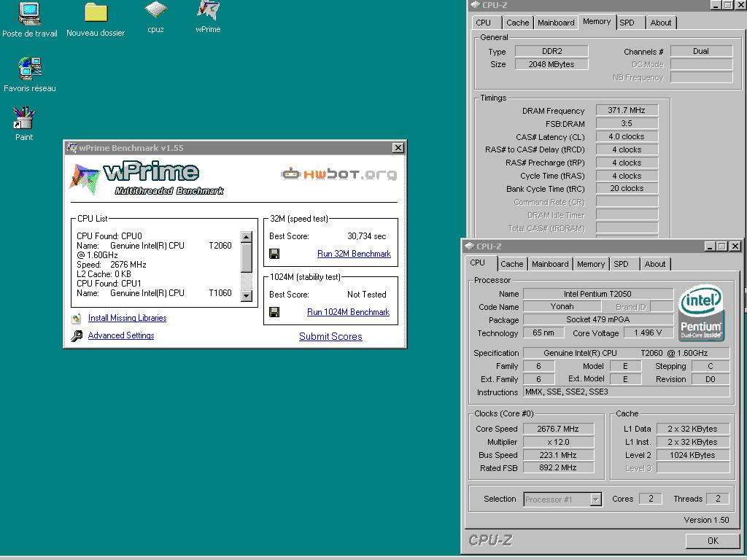Click the Name Intel Pentium T2050 field
This screenshot has height=560, width=747.
[x=598, y=294]
